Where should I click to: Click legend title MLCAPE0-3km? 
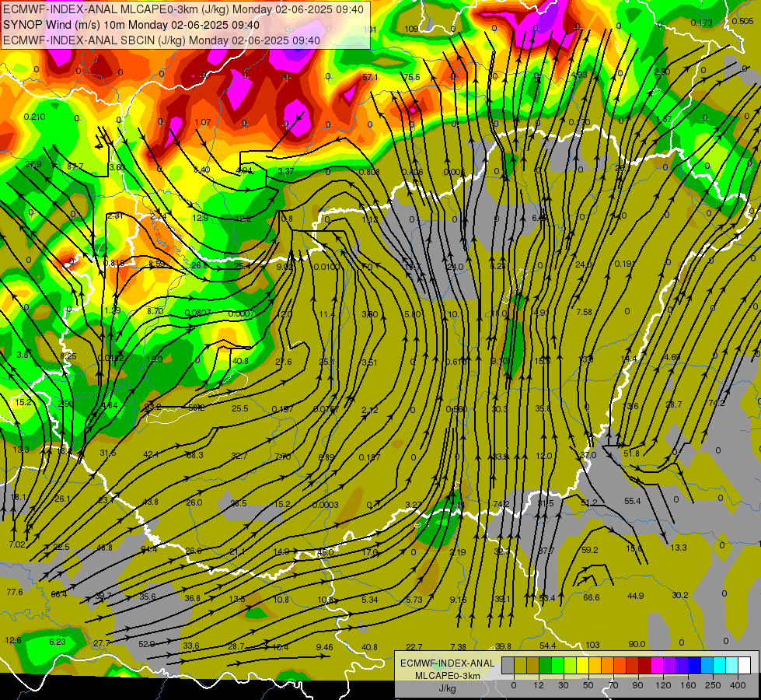click(x=448, y=676)
